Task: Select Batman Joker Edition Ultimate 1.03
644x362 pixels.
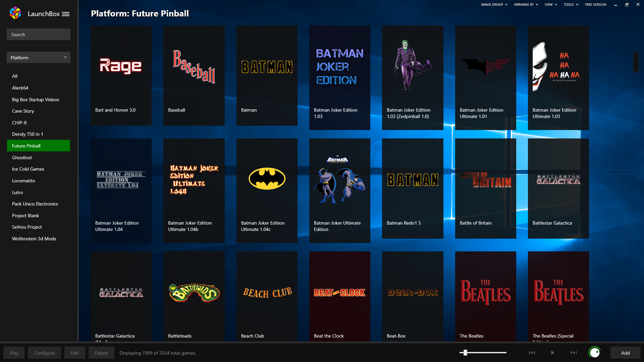Action: 558,78
